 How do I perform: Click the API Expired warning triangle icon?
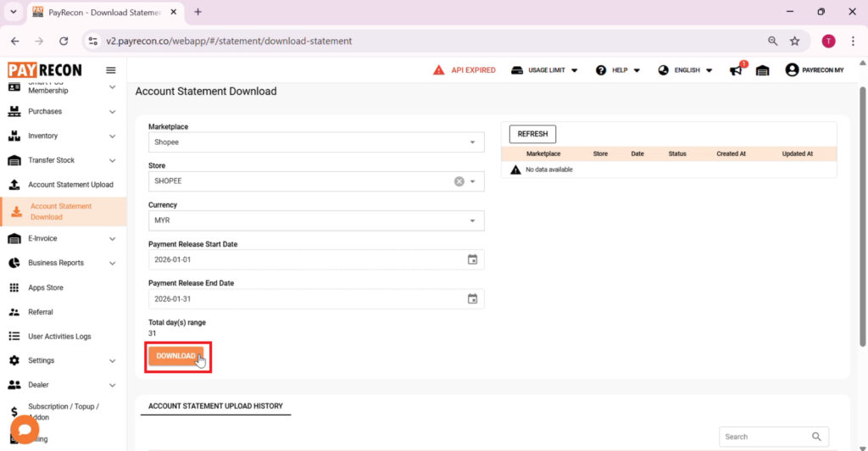(x=438, y=70)
